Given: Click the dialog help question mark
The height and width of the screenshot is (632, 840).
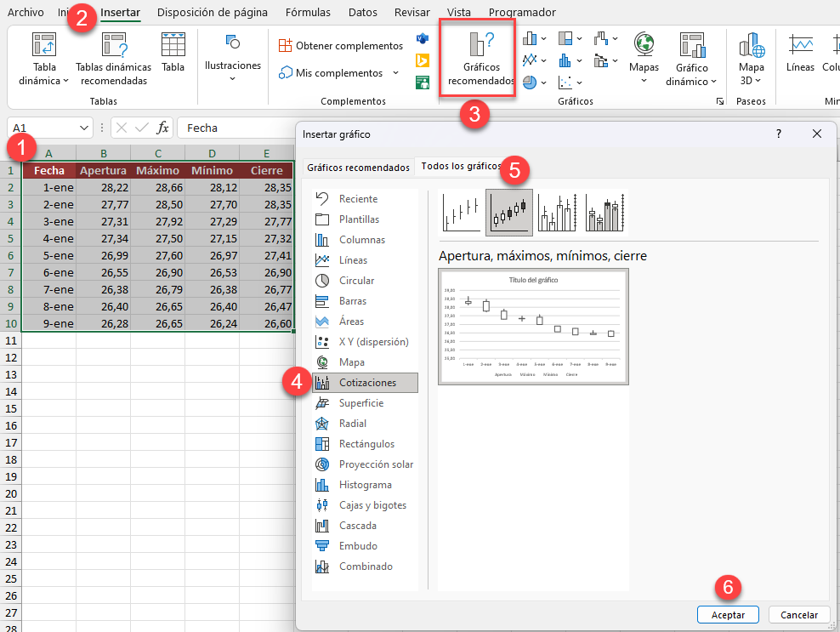Looking at the screenshot, I should point(779,134).
